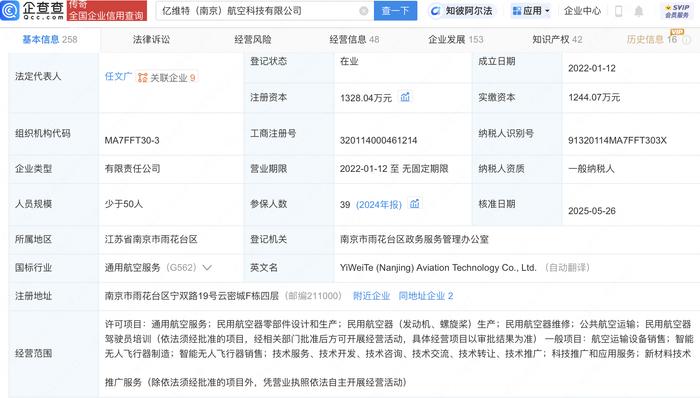Click 关联企业 9 label
Viewport: 700px width, 398px height.
(x=173, y=78)
